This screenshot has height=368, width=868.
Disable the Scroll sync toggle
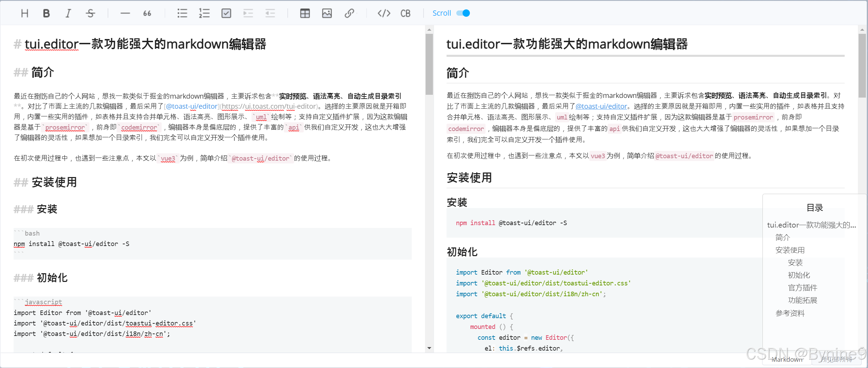(x=464, y=13)
